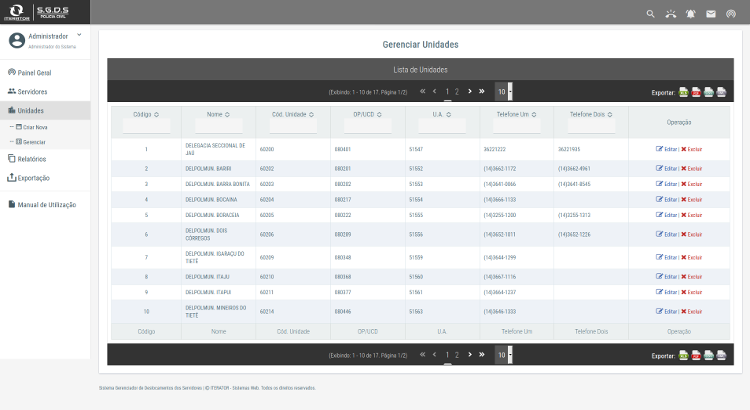750x410 pixels.
Task: Sort table by Telefone Dois column
Action: coord(610,115)
